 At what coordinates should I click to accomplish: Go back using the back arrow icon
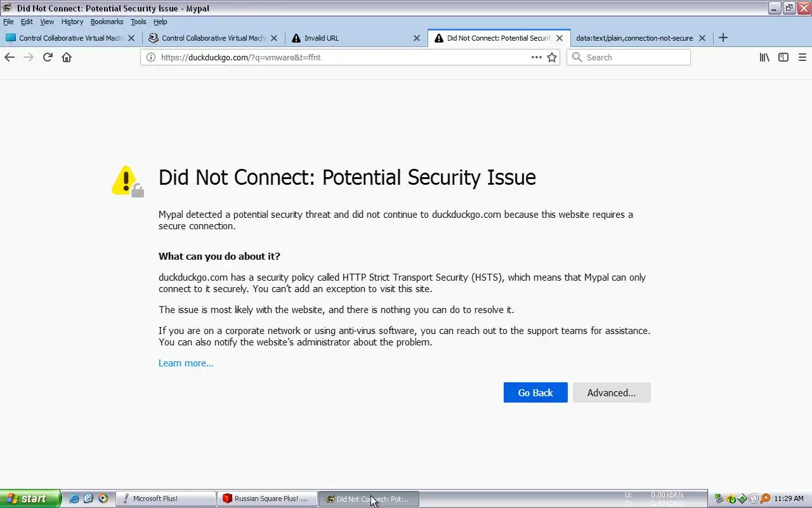pyautogui.click(x=10, y=57)
